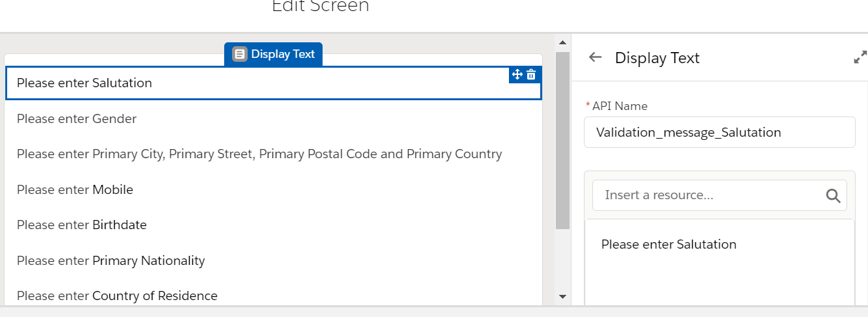
Task: Click the Display Text component badge icon
Action: pyautogui.click(x=240, y=54)
